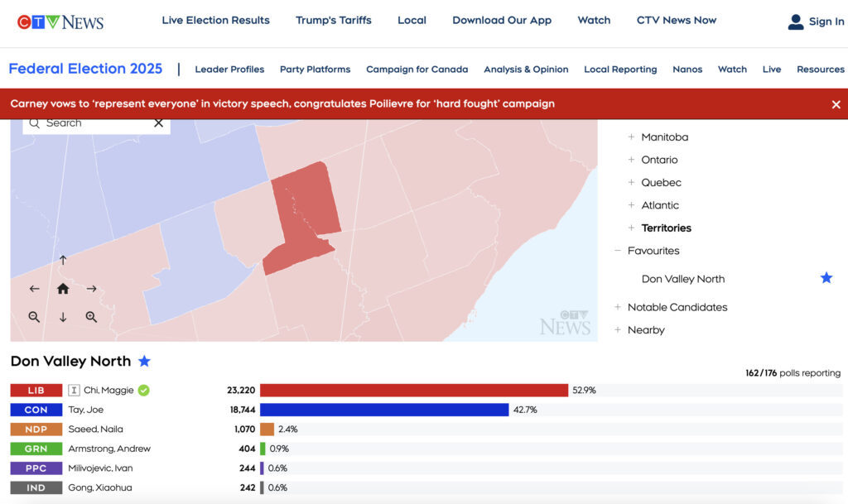The height and width of the screenshot is (504, 848).
Task: Pan the map up with arrow
Action: coord(63,261)
